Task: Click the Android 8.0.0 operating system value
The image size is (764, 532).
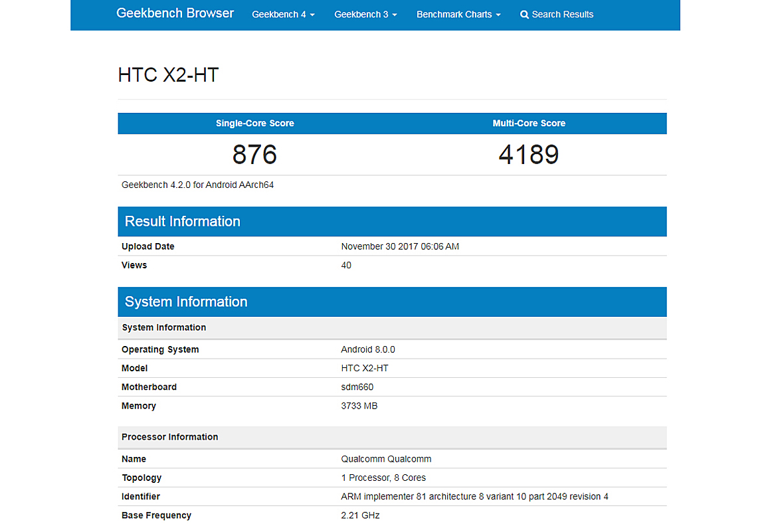Action: tap(368, 349)
